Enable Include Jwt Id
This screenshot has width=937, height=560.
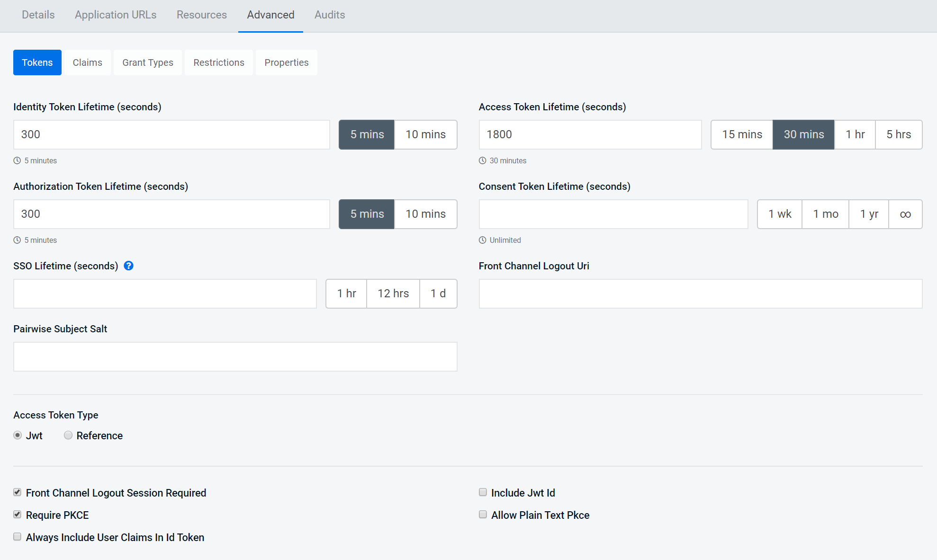[x=483, y=492]
